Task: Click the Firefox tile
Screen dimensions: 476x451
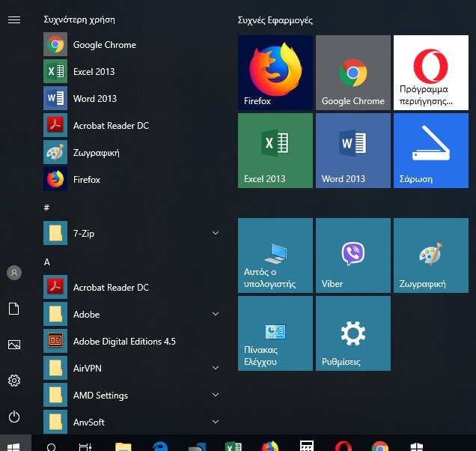Action: click(275, 73)
